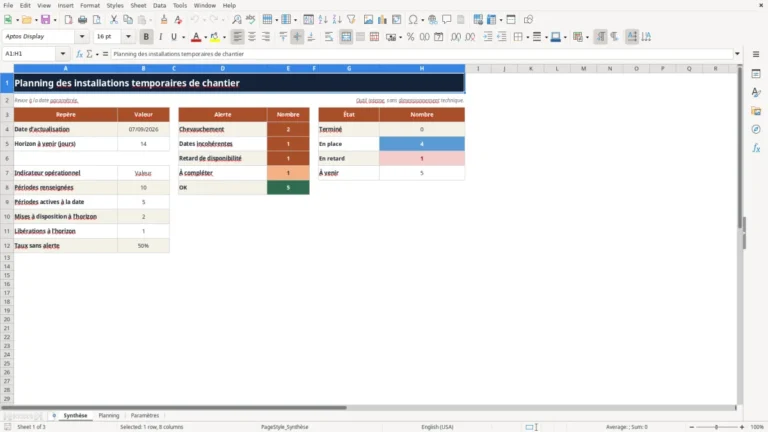Click font color red A swatch

tap(196, 37)
